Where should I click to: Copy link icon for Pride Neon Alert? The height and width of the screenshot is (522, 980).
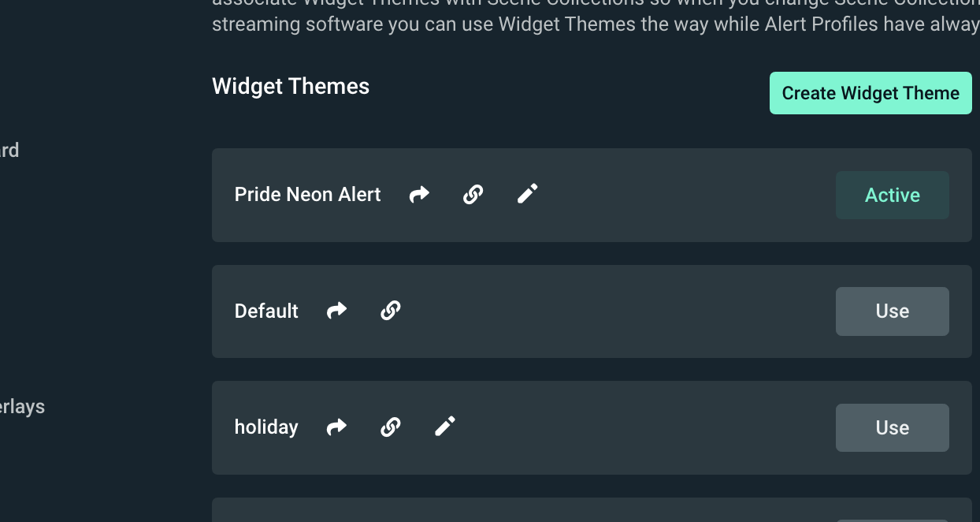pyautogui.click(x=473, y=194)
